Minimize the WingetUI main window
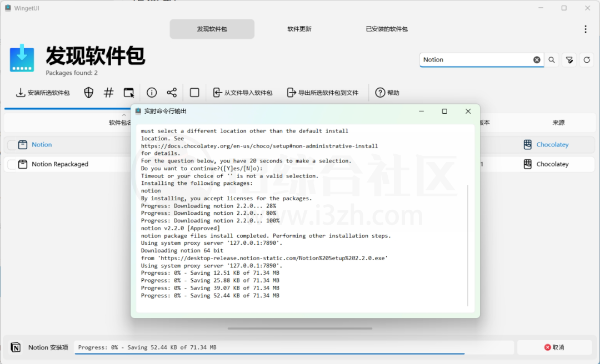The image size is (600, 364). 541,8
